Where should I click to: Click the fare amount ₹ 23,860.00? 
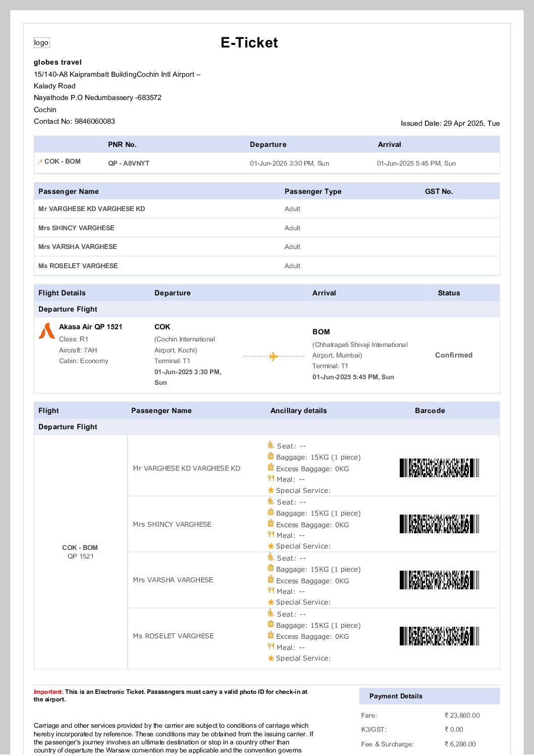click(462, 716)
